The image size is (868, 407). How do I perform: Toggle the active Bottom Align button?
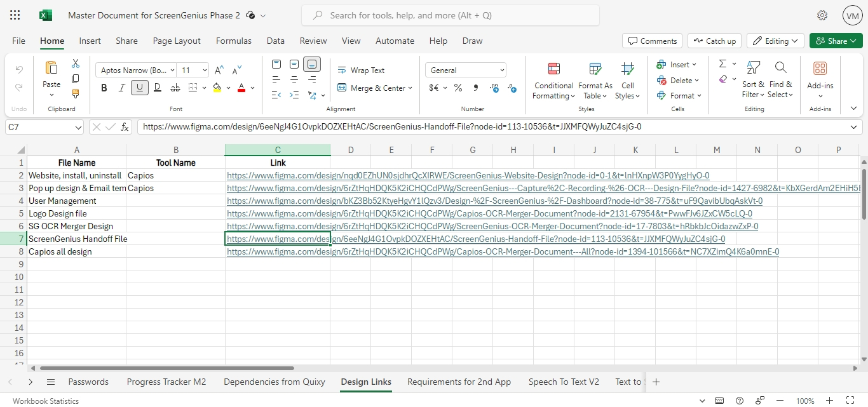coord(312,64)
